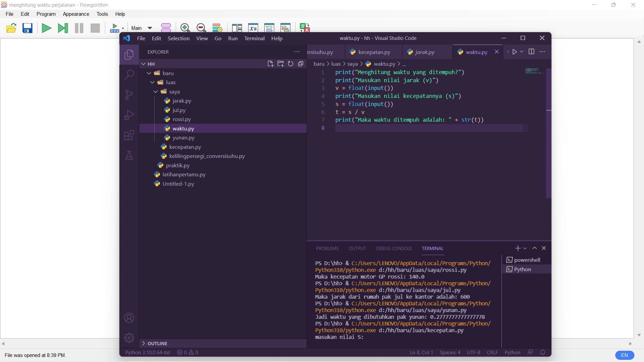Toggle the notifications bell in status bar
This screenshot has width=644, height=362.
pos(543,352)
